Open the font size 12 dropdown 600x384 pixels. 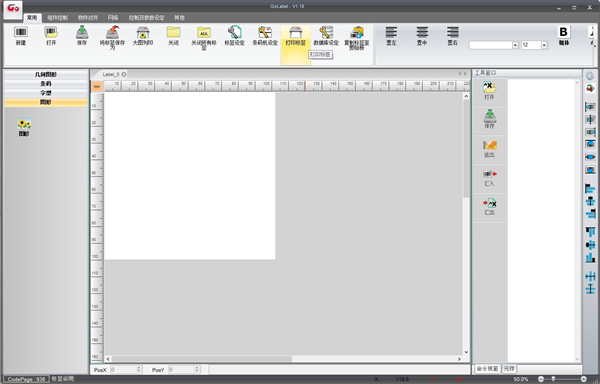[x=544, y=45]
